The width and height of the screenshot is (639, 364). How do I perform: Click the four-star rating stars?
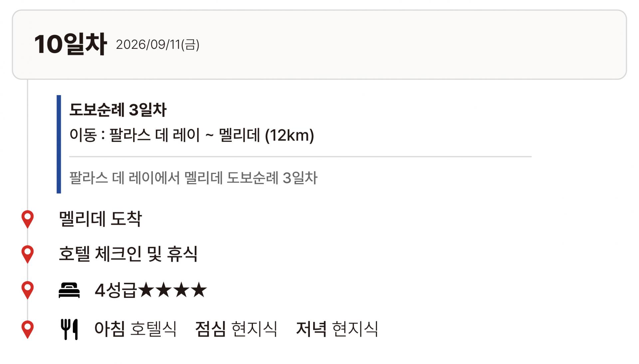pos(172,290)
